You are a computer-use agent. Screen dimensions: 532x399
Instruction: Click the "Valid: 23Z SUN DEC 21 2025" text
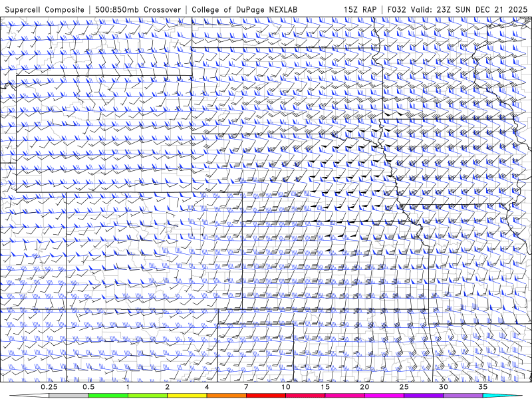click(469, 9)
